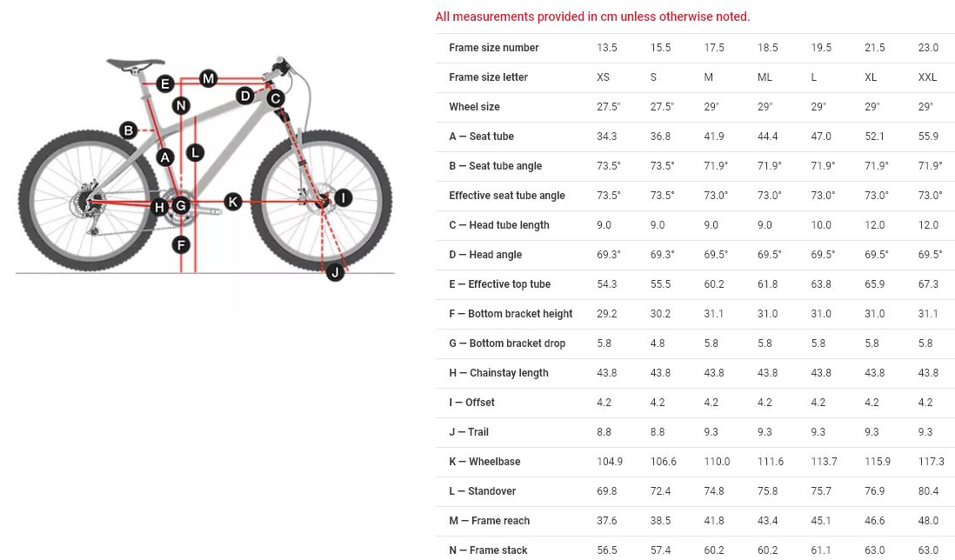Click frame size number 17.5 cell
This screenshot has width=955, height=560.
tap(714, 48)
